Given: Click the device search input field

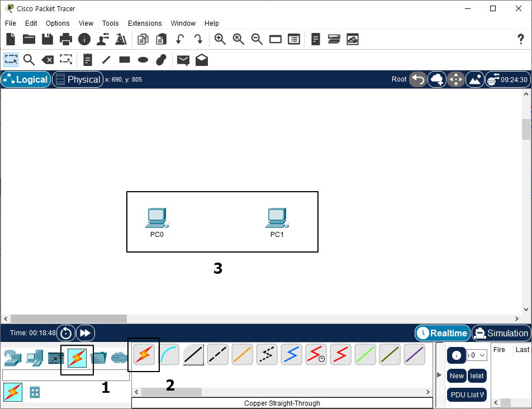Looking at the screenshot, I should pyautogui.click(x=66, y=375).
